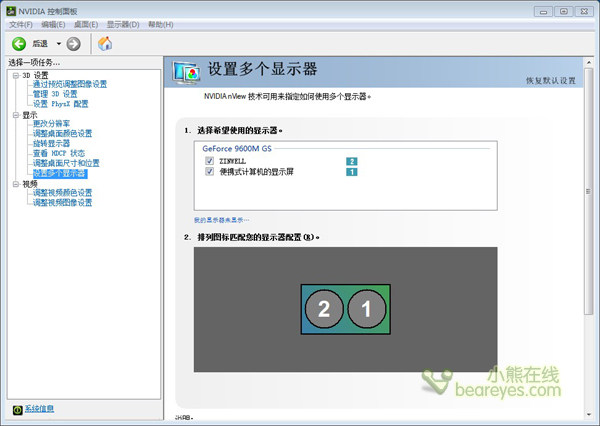Select 更改分辨率
The image size is (600, 426).
[x=51, y=124]
